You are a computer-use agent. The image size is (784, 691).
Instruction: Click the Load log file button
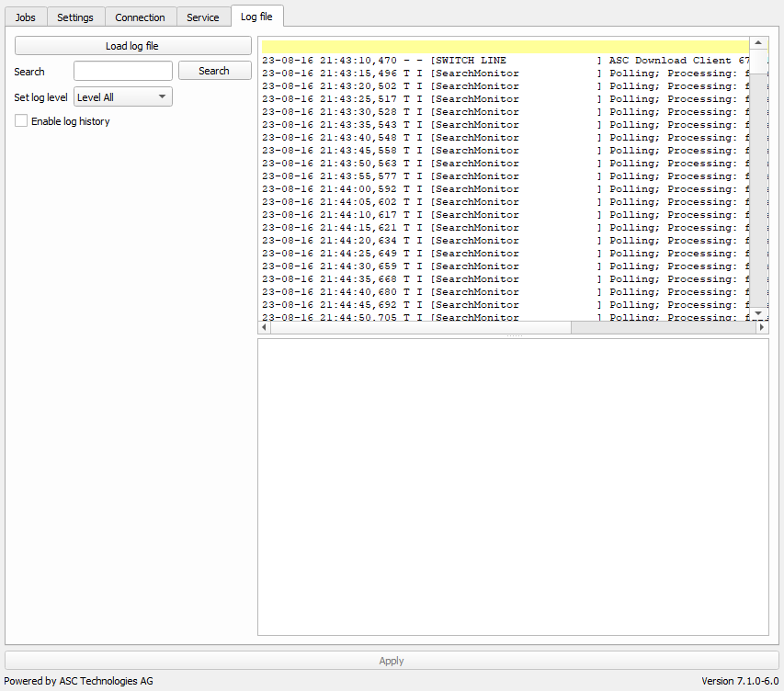(x=132, y=46)
